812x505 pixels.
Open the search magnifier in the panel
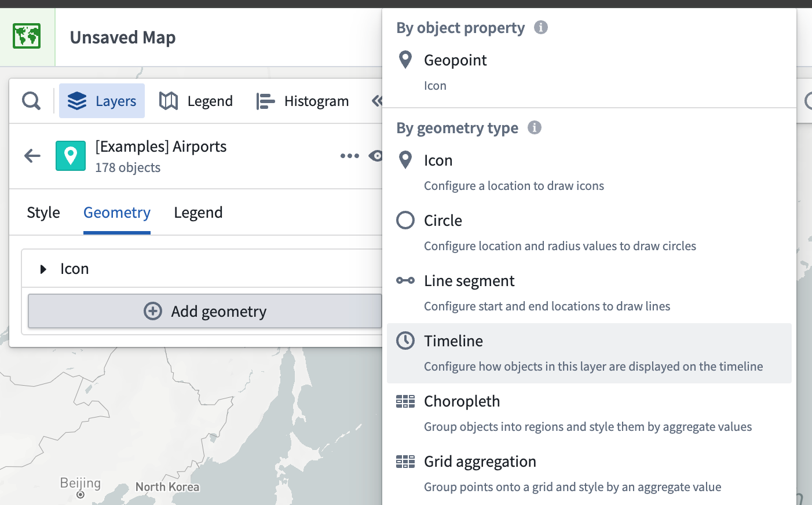[x=31, y=101]
